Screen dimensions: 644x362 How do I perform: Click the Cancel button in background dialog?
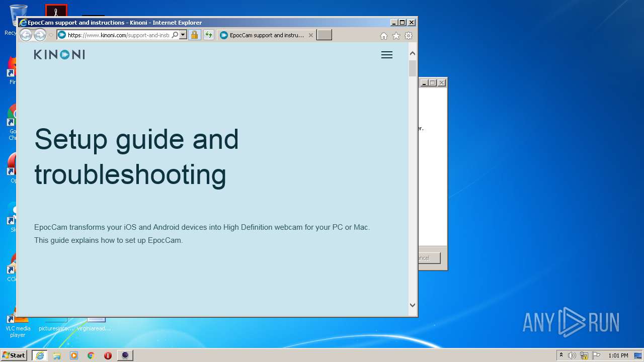[x=429, y=258]
